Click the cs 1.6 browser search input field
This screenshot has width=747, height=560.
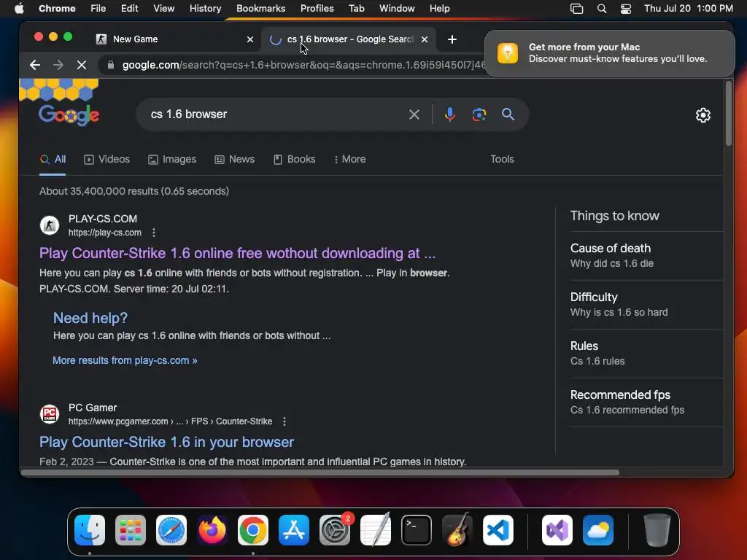coord(276,114)
